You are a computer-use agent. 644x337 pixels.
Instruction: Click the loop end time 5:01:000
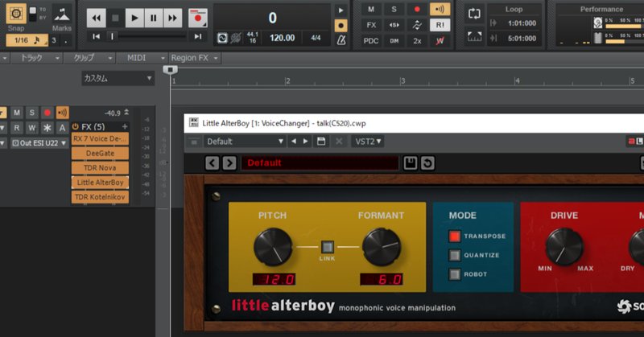(522, 39)
